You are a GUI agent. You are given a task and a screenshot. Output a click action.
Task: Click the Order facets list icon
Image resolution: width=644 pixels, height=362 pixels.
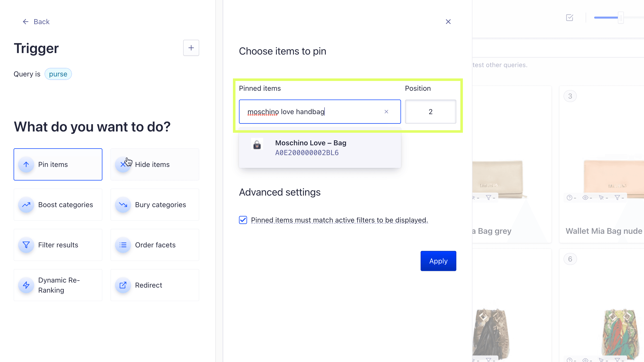123,245
